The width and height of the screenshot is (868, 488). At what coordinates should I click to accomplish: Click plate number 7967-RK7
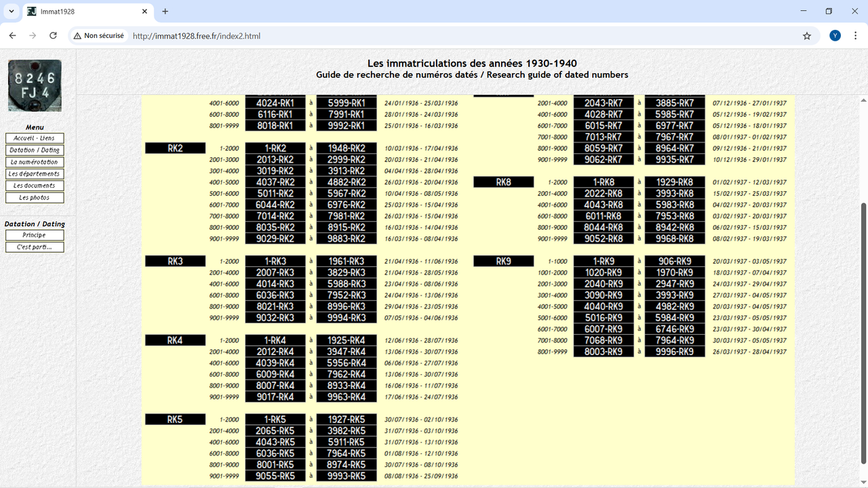[x=675, y=137]
